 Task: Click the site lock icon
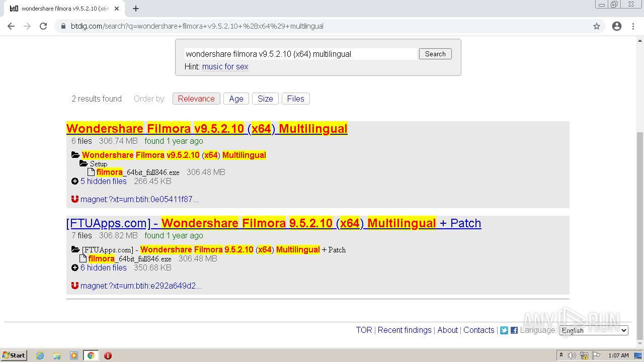pos(63,26)
